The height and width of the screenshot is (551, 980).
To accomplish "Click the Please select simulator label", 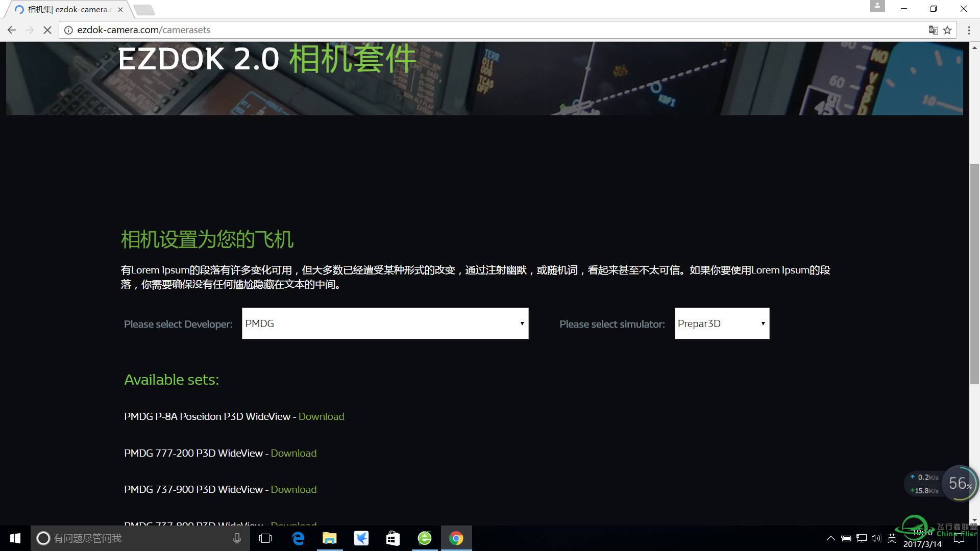I will (x=612, y=324).
